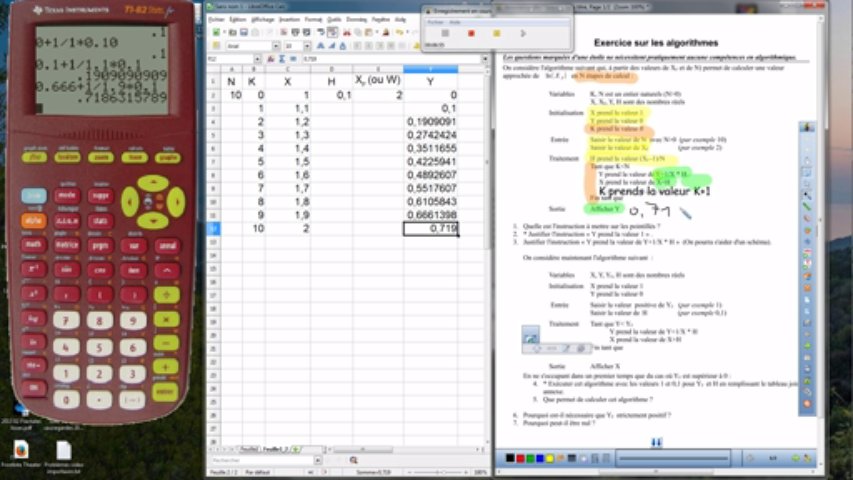Click the top icon of whiteboard side toolbar

pos(807,127)
